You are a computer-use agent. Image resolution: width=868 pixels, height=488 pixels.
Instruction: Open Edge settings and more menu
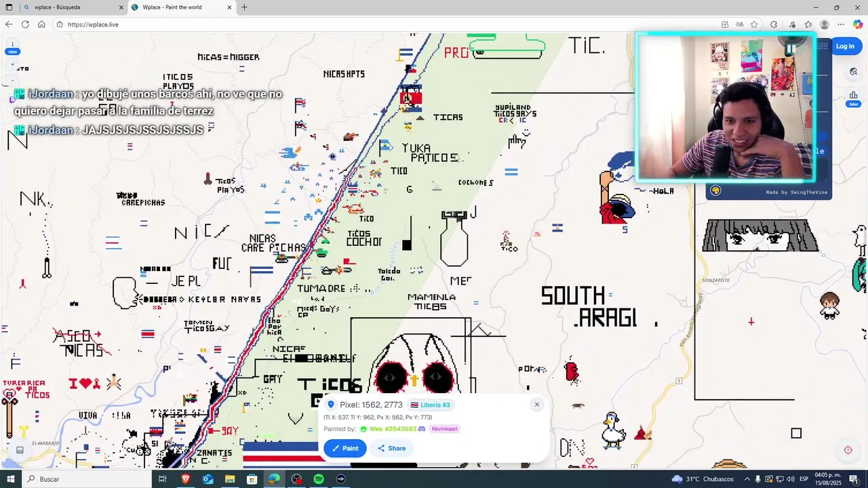841,24
